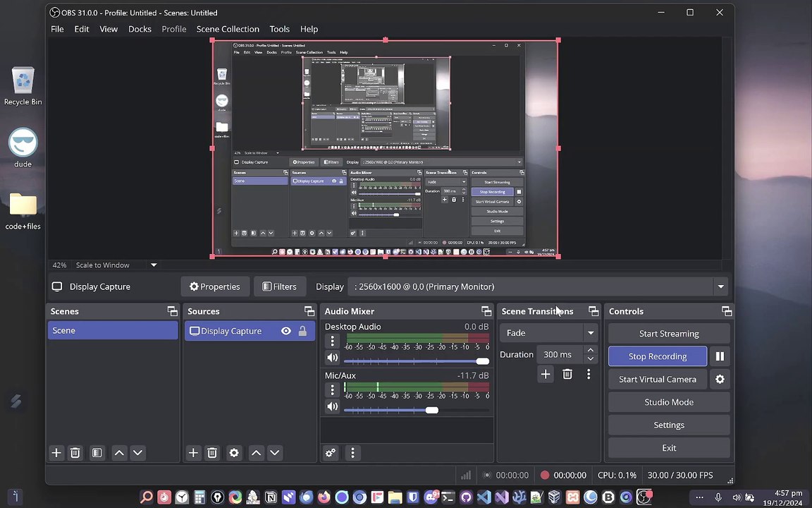
Task: Open Tools menu
Action: click(280, 29)
